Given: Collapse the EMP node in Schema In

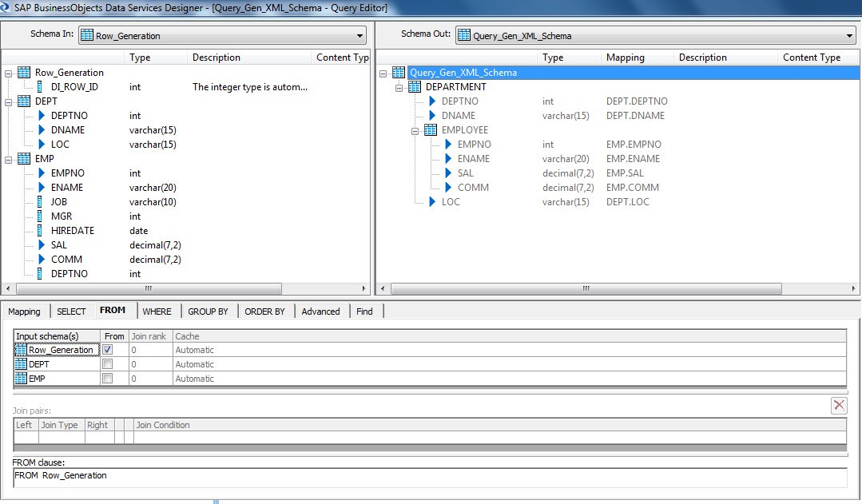Looking at the screenshot, I should pos(8,160).
